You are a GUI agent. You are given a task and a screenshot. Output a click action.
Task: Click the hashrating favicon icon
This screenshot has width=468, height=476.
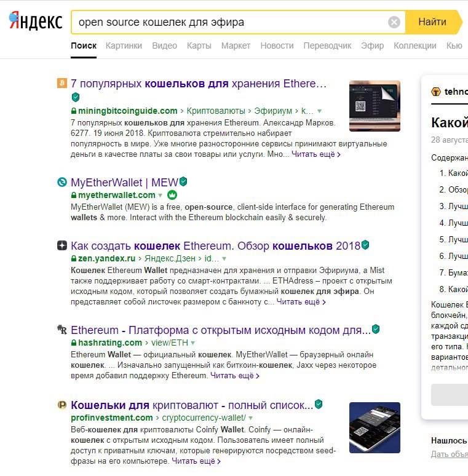[62, 330]
